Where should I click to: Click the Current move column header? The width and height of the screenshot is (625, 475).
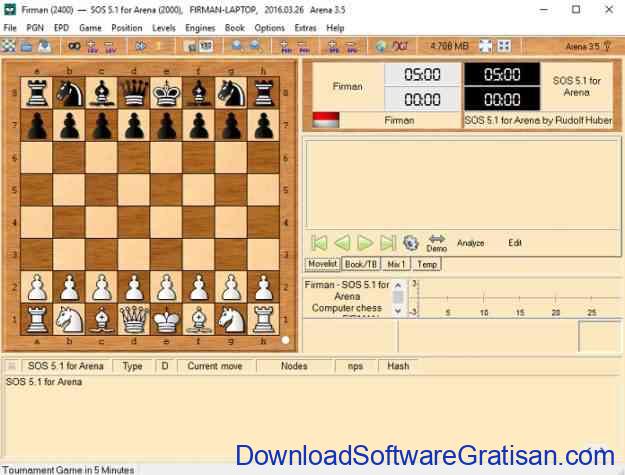[x=215, y=366]
